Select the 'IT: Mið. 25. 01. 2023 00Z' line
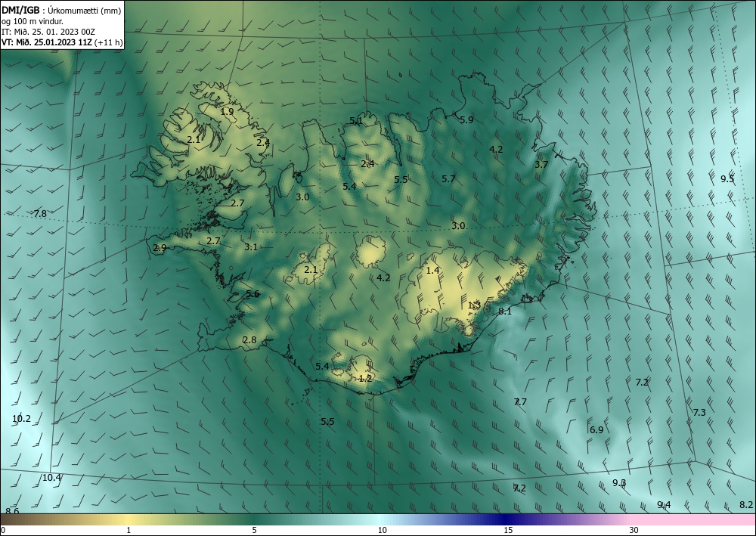The width and height of the screenshot is (756, 536). [x=48, y=32]
